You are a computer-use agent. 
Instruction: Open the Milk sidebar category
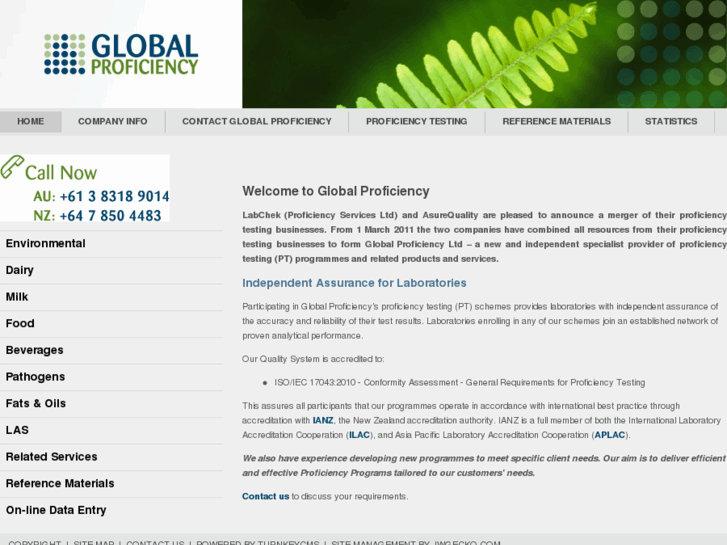111,297
